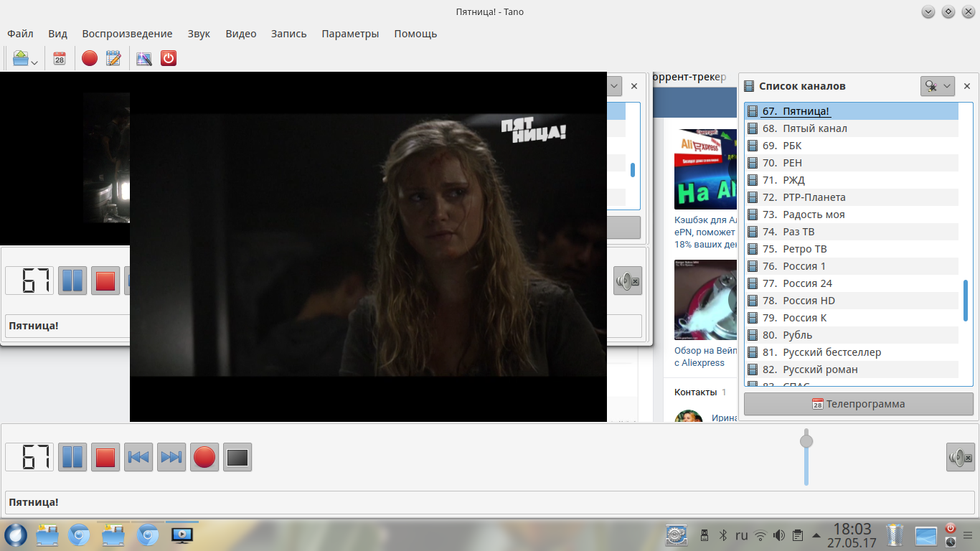Switch to channel 69. РБК
Screen dimensions: 980x551
[852, 146]
